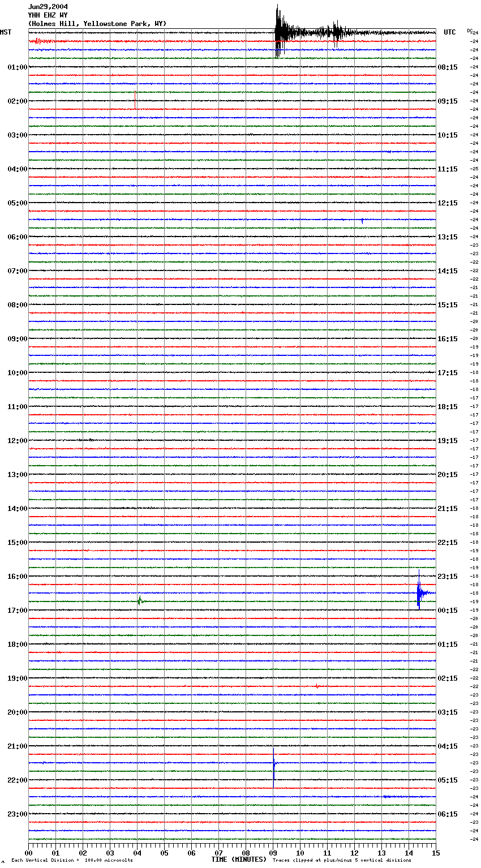Click the 02:15 UTC time label
The height and width of the screenshot is (868, 481).
pos(448,678)
